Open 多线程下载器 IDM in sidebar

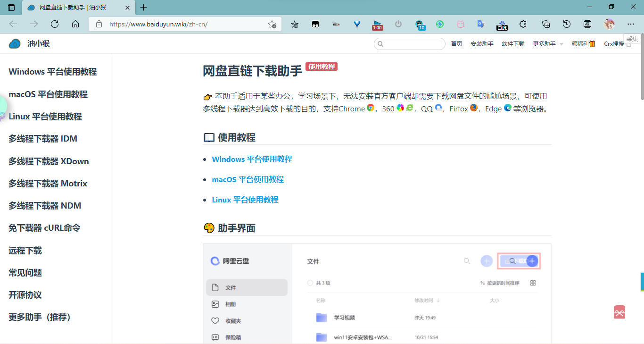point(43,139)
